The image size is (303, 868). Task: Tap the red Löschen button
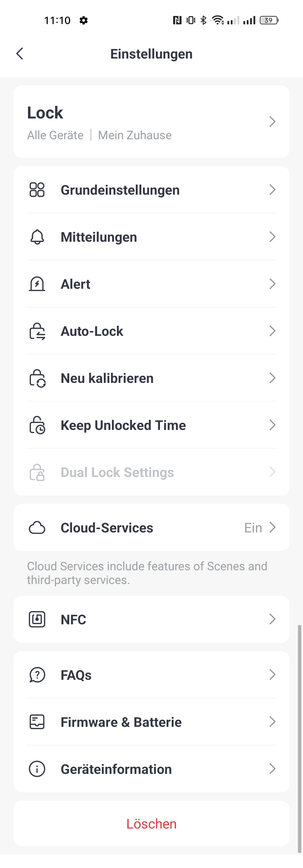click(x=151, y=823)
